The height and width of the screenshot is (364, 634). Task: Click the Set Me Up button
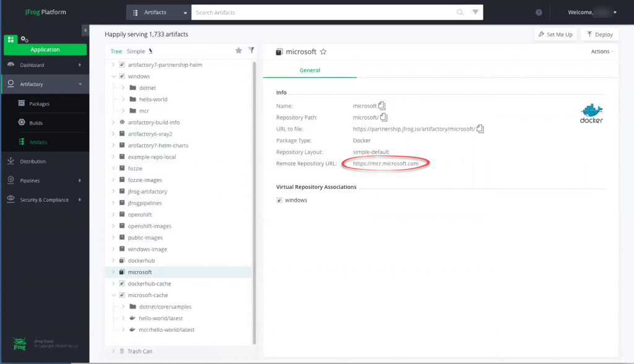point(556,35)
